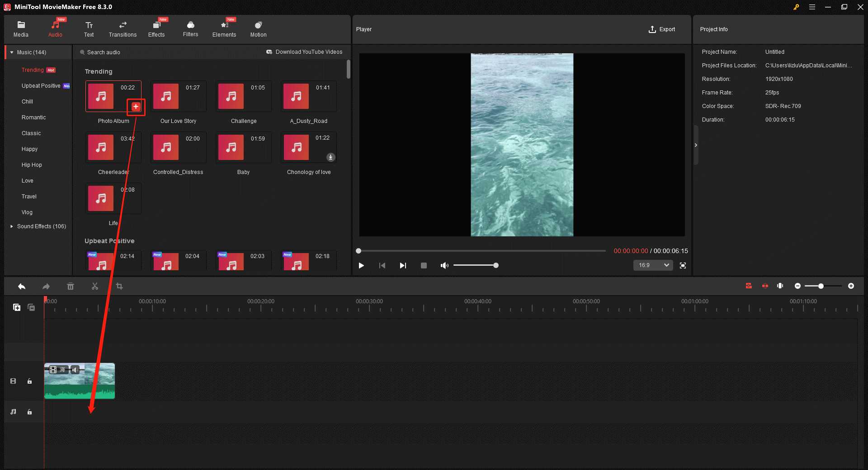This screenshot has width=868, height=470.
Task: Switch to the Text tab
Action: 89,29
